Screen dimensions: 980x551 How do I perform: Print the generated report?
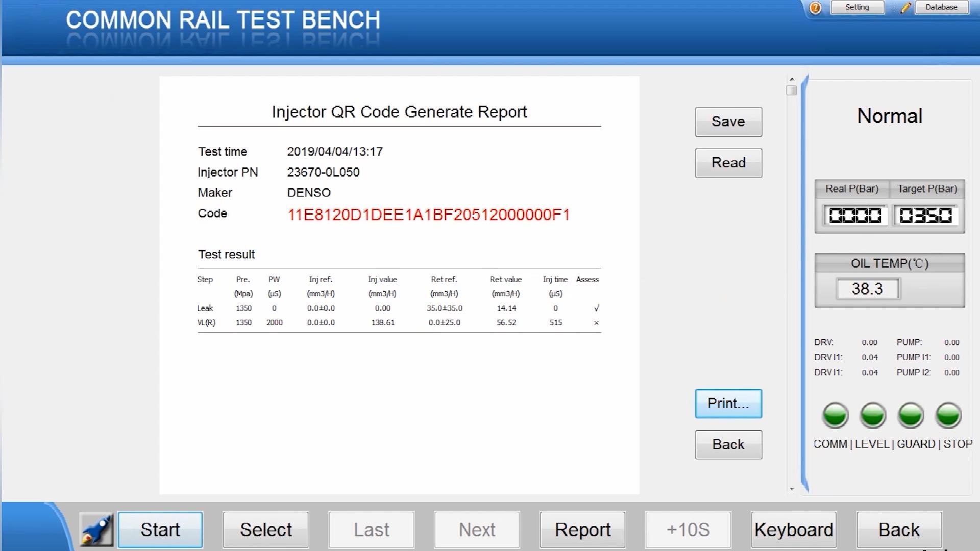(728, 404)
